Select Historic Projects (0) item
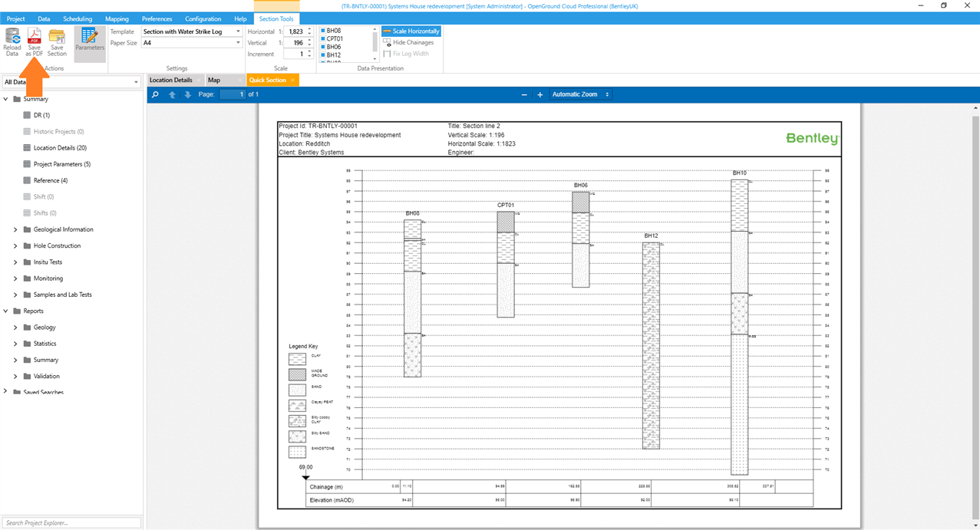 [x=59, y=131]
